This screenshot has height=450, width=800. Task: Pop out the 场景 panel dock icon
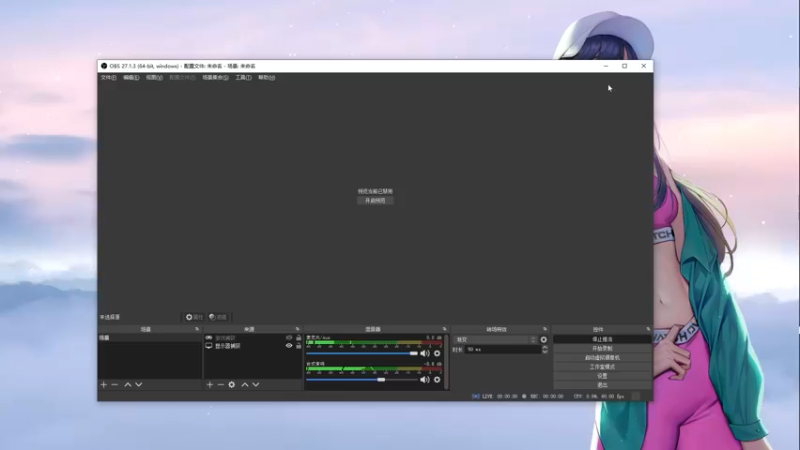tap(197, 329)
